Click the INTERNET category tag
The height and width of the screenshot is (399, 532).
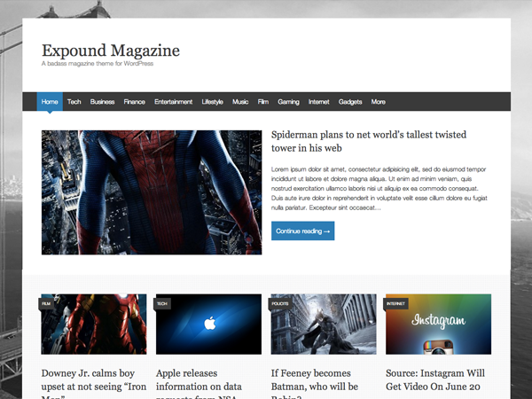tap(395, 303)
